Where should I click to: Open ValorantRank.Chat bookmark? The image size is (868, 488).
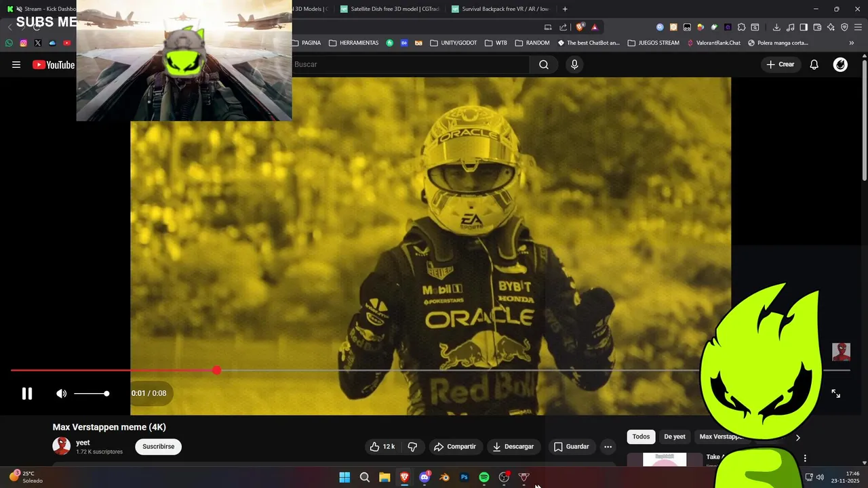[713, 43]
